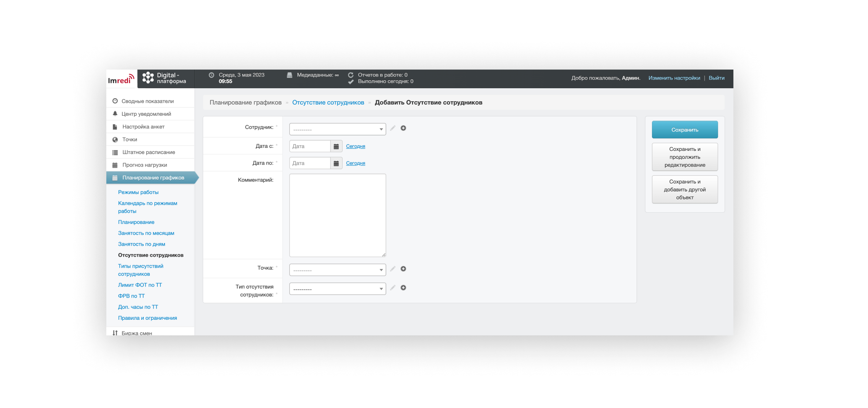
Task: Open Режимы работы submenu link
Action: pos(138,192)
